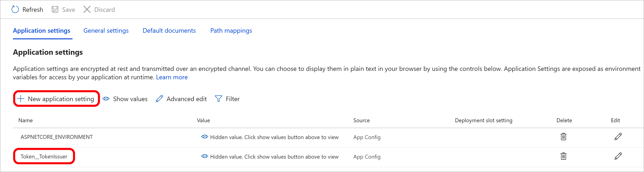
Task: Open the Default documents tab
Action: coord(169,31)
